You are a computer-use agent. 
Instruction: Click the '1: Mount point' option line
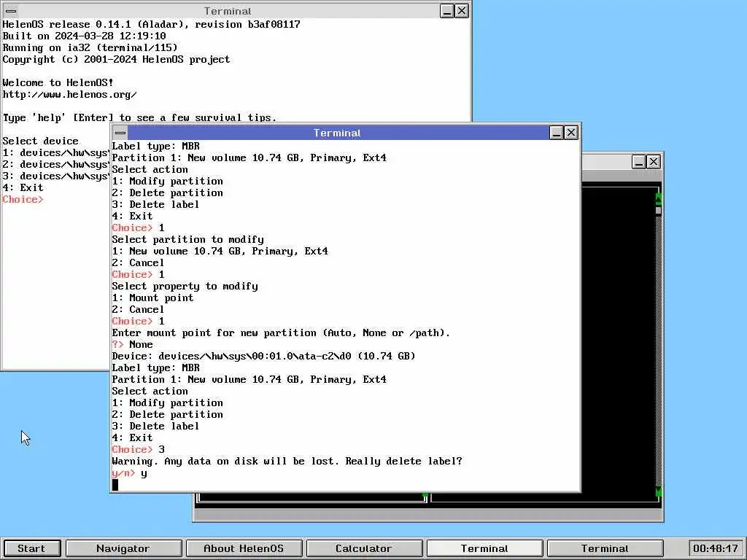[153, 297]
